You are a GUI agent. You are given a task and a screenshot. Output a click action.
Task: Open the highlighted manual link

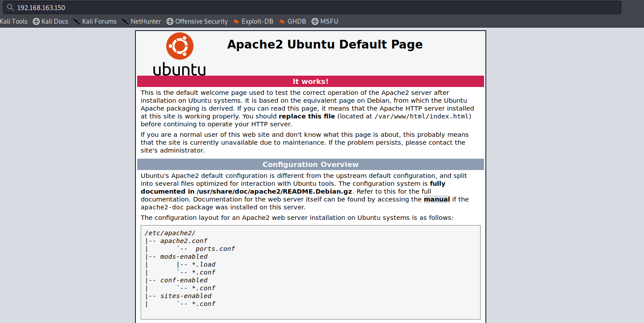437,199
